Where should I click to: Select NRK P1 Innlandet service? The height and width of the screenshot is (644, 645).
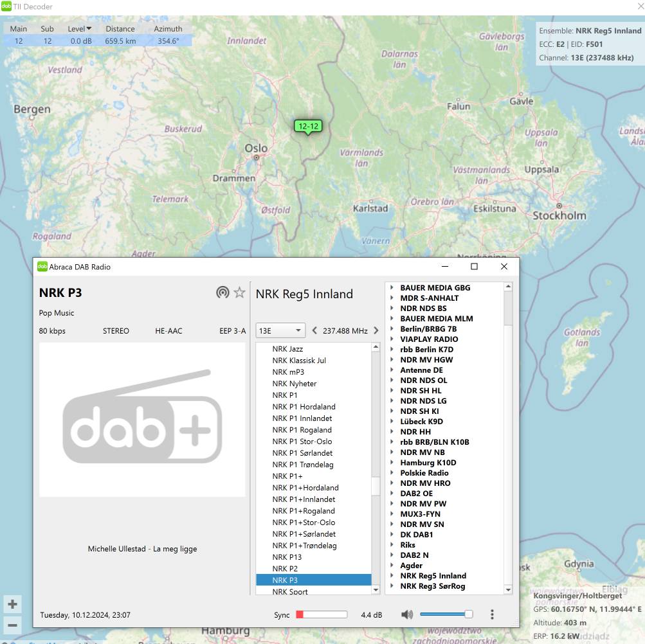click(x=302, y=418)
